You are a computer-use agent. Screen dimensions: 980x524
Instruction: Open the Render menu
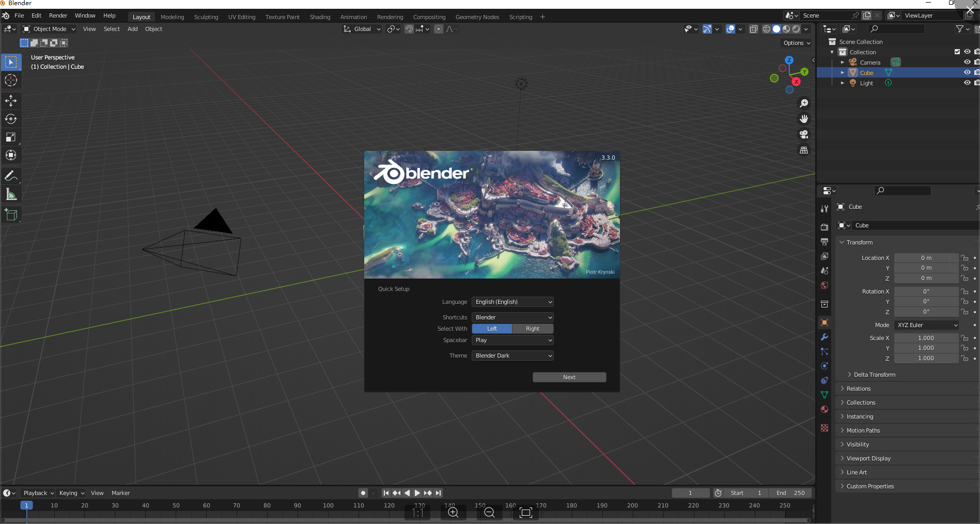click(x=58, y=16)
